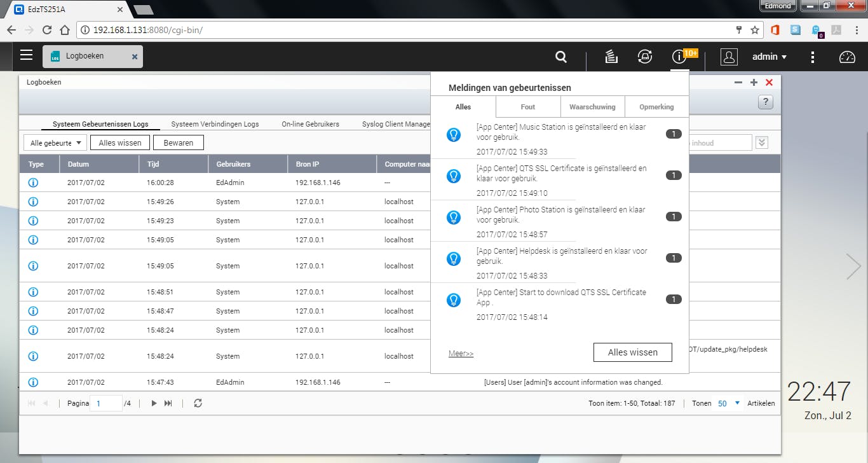Click the info icon in the 15:48:51 row
Screen dimensions: 868x463
(x=34, y=292)
